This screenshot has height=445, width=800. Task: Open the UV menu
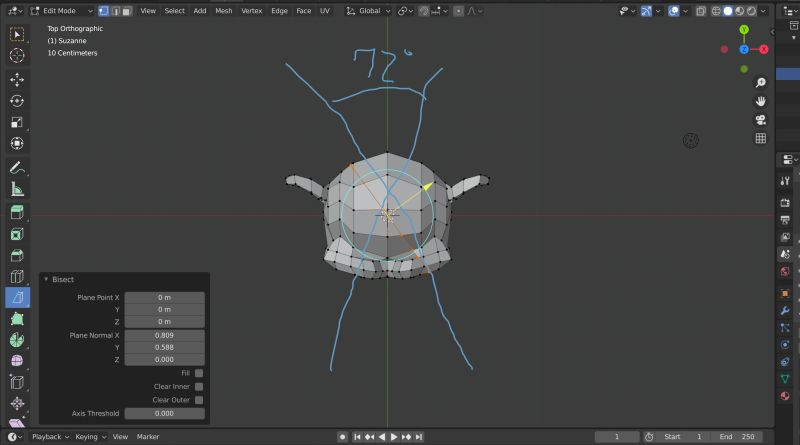[324, 11]
